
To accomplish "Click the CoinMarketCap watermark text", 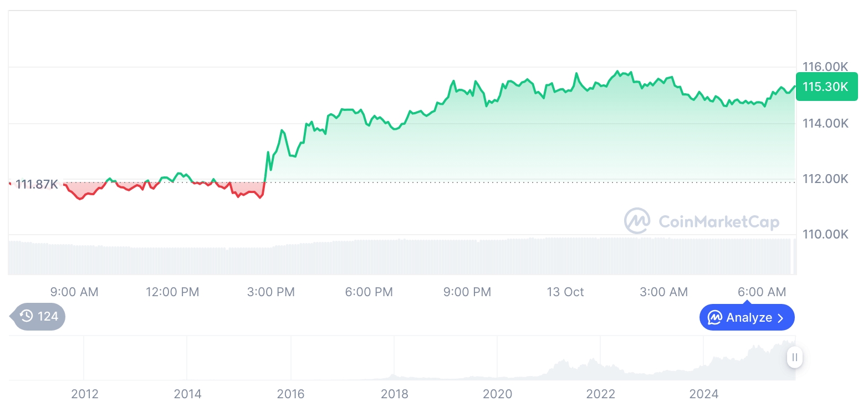I will 719,222.
